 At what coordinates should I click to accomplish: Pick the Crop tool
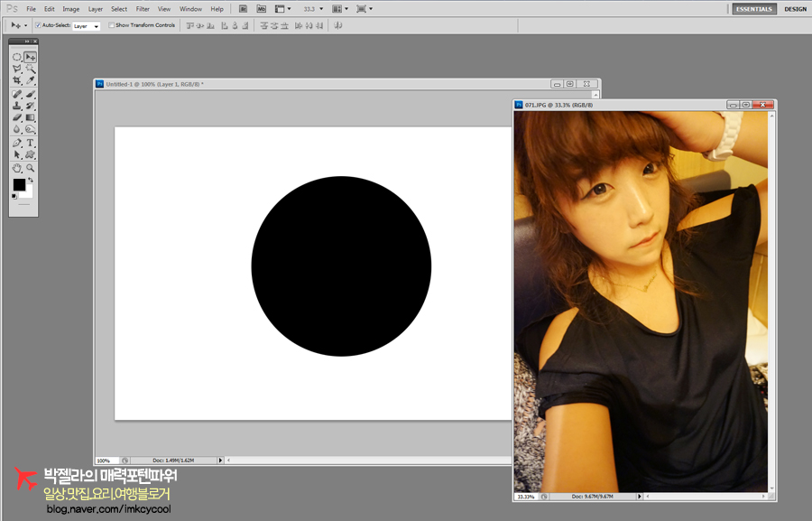[x=17, y=80]
